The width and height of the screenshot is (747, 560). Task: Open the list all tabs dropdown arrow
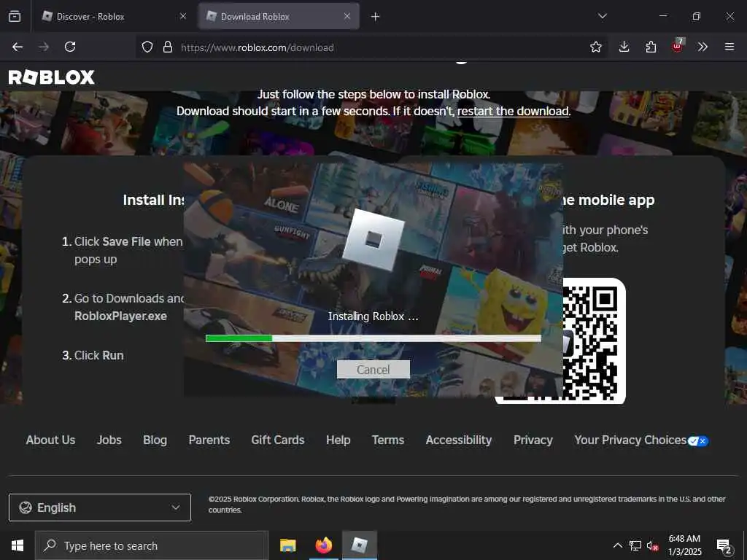click(603, 16)
